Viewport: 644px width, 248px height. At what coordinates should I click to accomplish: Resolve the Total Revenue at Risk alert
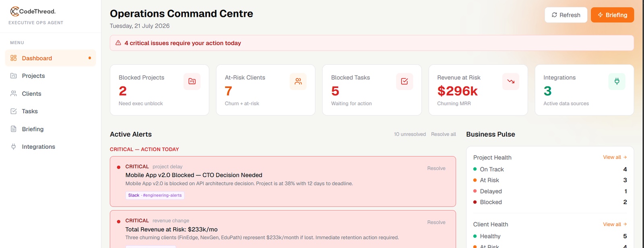coord(436,222)
